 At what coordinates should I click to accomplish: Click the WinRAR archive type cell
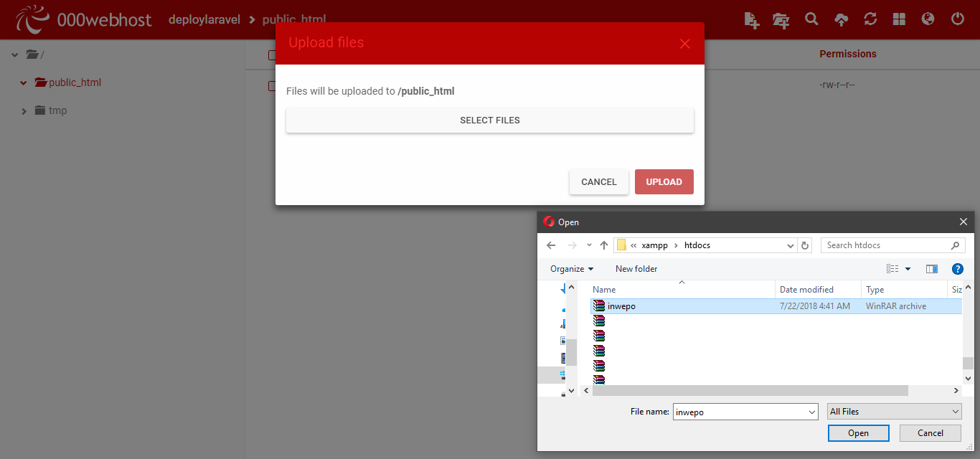tap(896, 306)
